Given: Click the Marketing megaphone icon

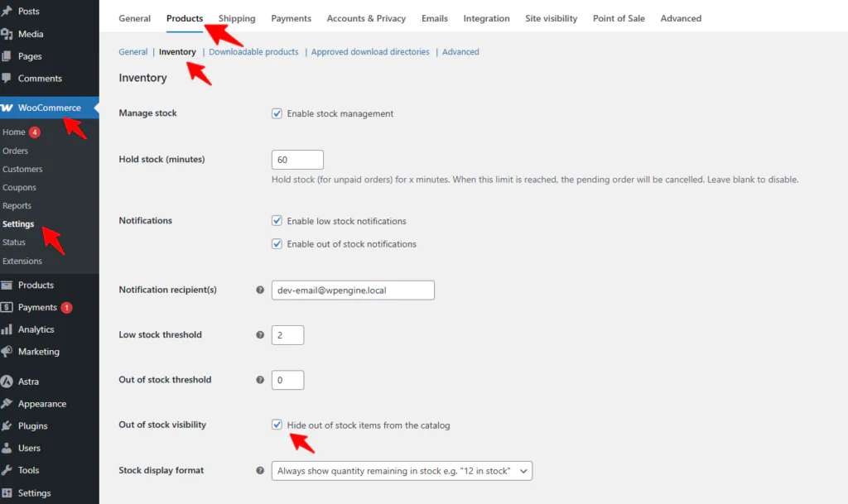Looking at the screenshot, I should [7, 352].
